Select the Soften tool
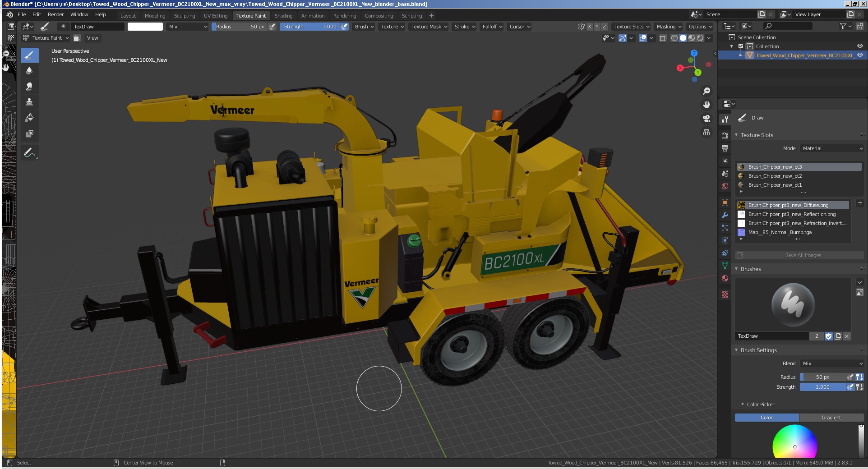868x469 pixels. click(x=29, y=71)
